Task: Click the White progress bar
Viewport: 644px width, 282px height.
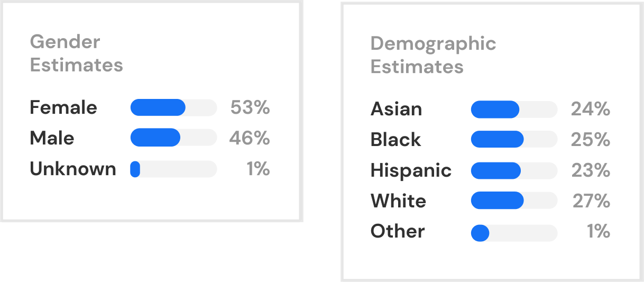Action: click(x=514, y=201)
